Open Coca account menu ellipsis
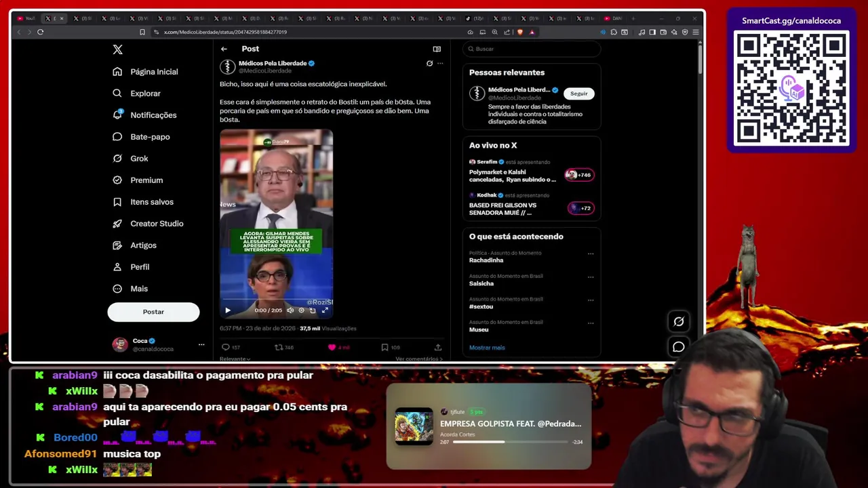Screen dimensions: 868x488 point(201,344)
